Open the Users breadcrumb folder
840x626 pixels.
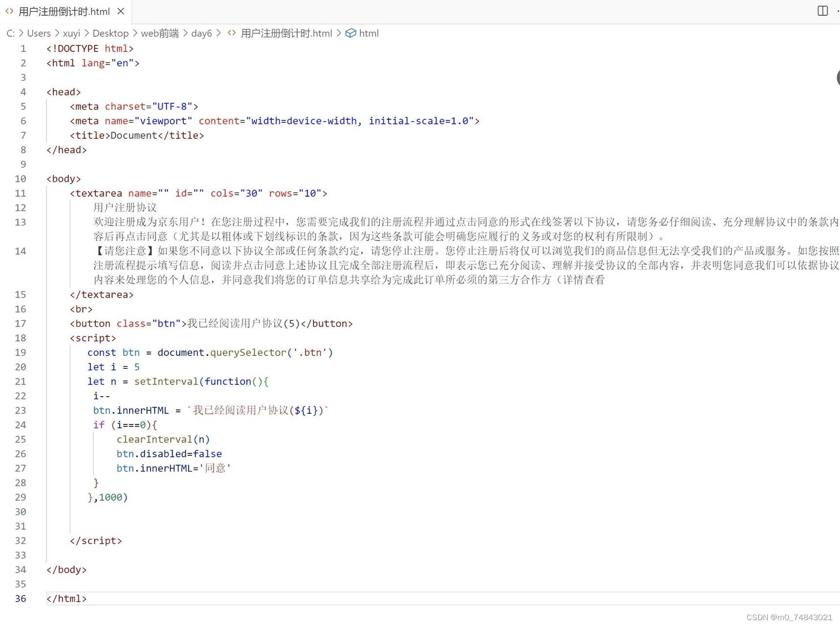point(39,33)
